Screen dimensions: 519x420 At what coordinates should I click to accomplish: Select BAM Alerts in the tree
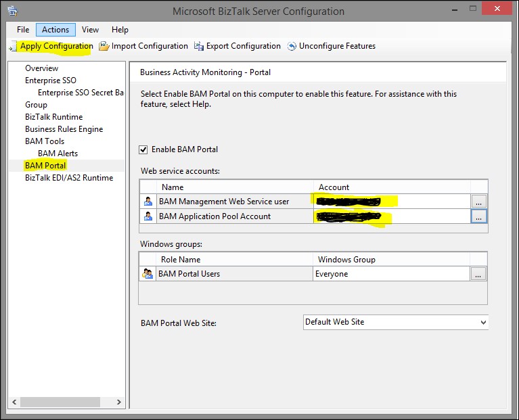tap(58, 154)
